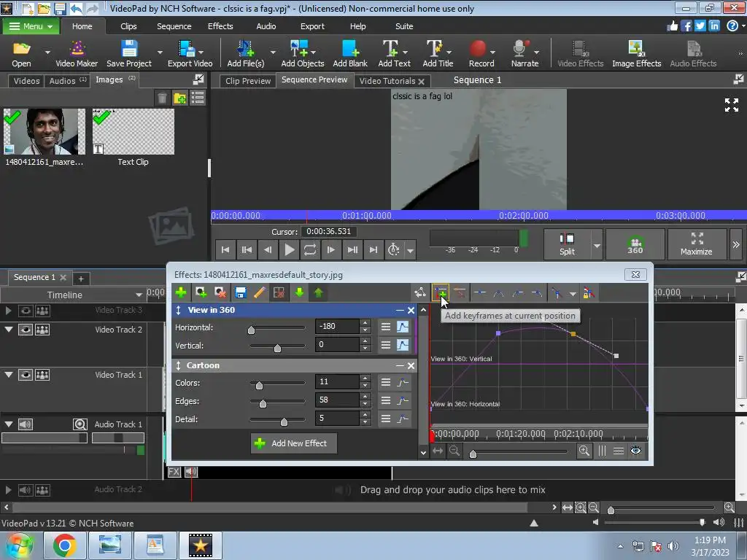Collapse the View in 360 effect panel
The height and width of the screenshot is (560, 747).
pyautogui.click(x=400, y=311)
